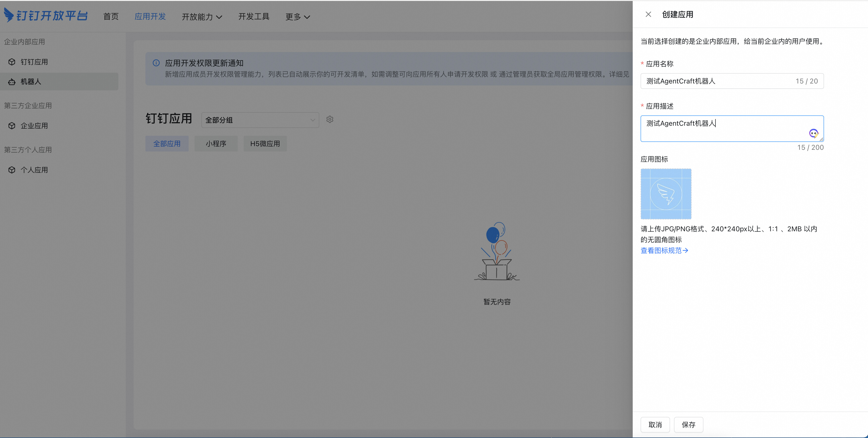Click the robot icon beside 机器人
868x438 pixels.
point(12,82)
